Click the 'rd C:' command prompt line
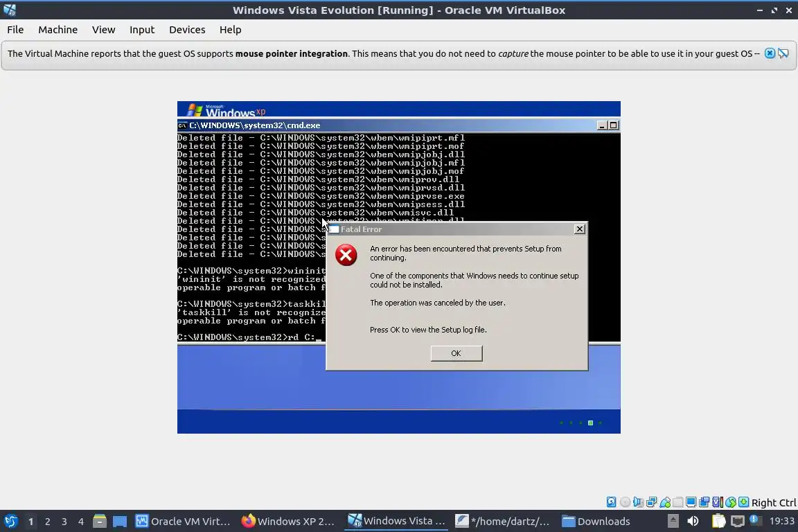Image resolution: width=798 pixels, height=532 pixels. [x=250, y=337]
